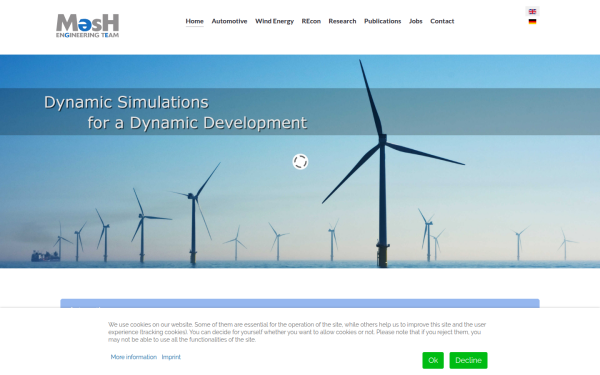
Task: Open the Home menu item
Action: [194, 21]
